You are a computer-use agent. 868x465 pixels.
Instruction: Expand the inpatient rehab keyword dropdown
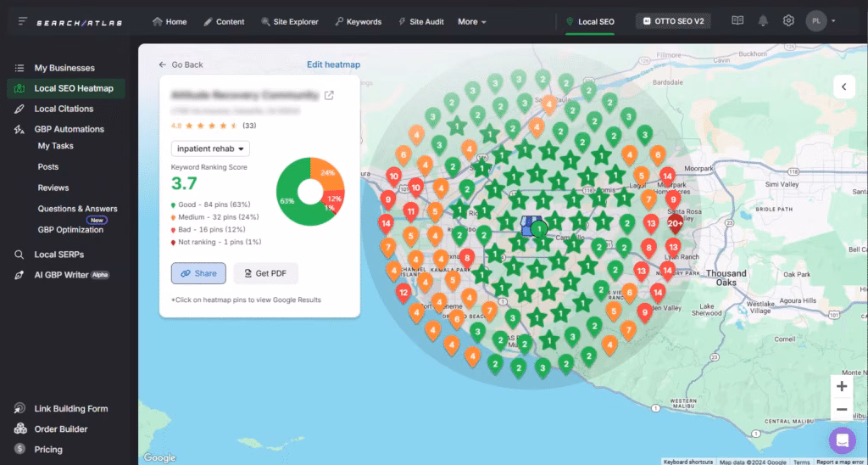(x=210, y=148)
